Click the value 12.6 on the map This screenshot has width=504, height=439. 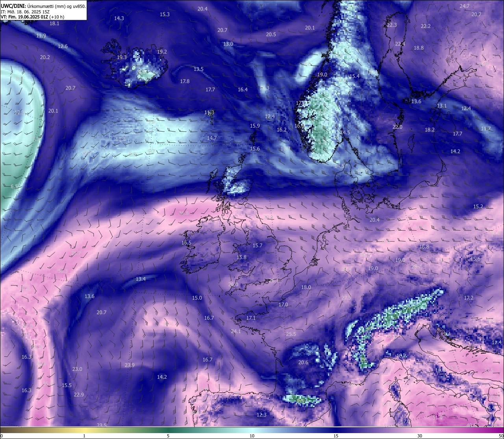pos(63,46)
